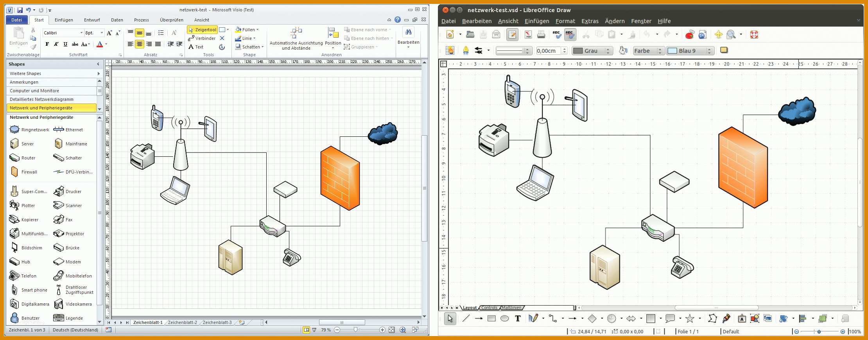Image resolution: width=868 pixels, height=340 pixels.
Task: Select the rectangle tool in Draw toolbar
Action: [x=491, y=319]
